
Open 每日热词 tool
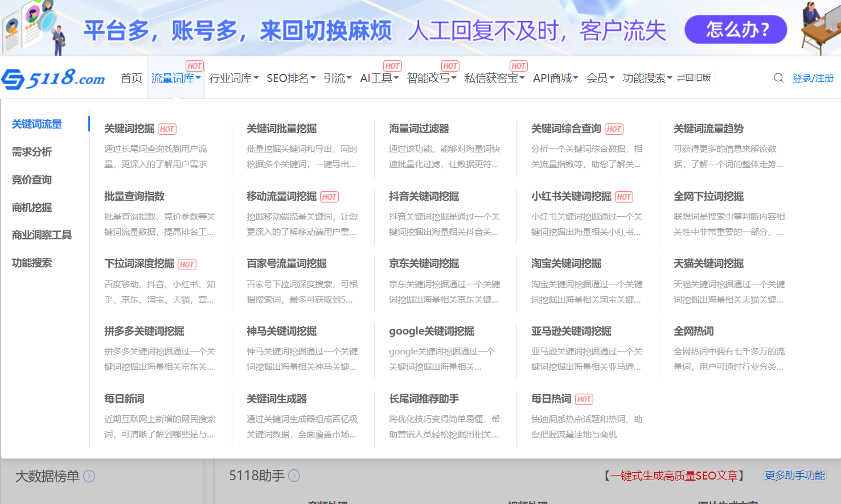point(551,399)
